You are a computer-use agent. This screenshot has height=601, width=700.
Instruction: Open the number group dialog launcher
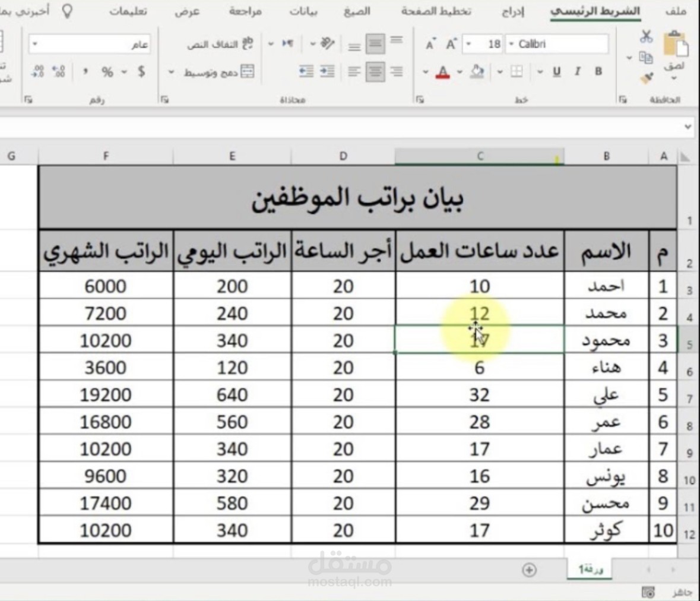click(28, 100)
